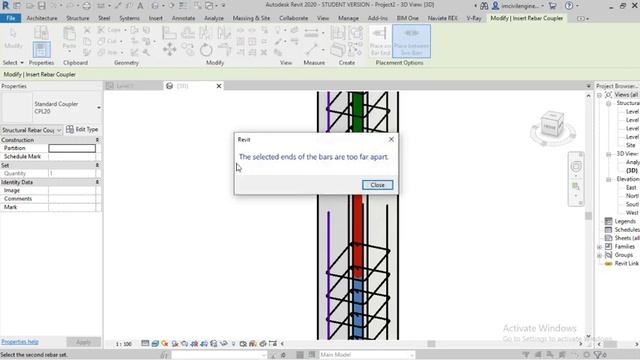640x360 pixels.
Task: Click the Edit Type button
Action: pos(82,129)
